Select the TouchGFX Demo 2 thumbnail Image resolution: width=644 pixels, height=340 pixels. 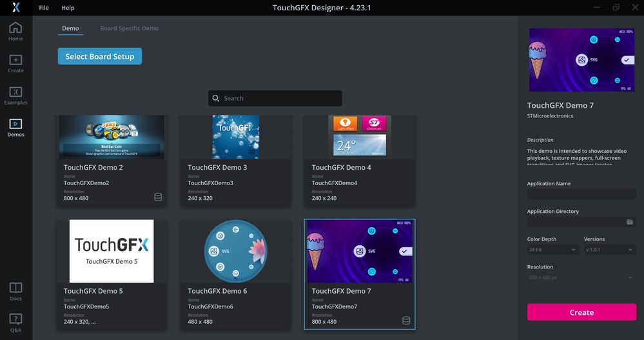[x=112, y=137]
